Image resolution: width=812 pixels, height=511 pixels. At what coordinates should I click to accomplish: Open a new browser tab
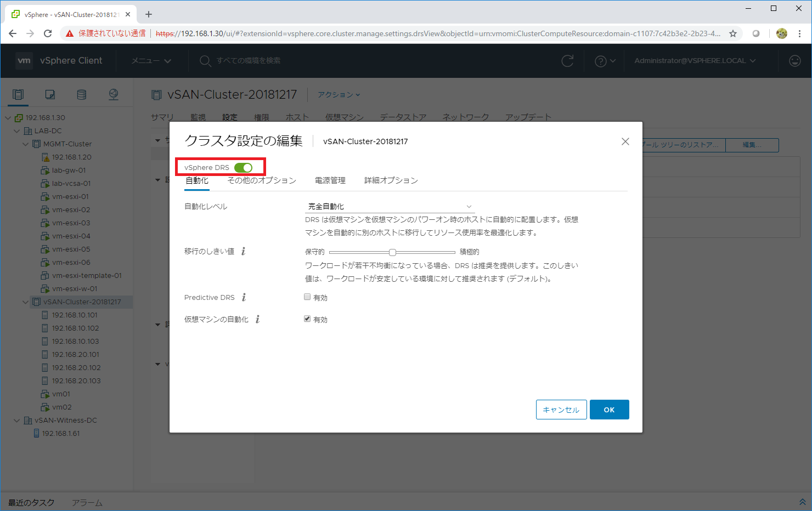click(x=149, y=14)
